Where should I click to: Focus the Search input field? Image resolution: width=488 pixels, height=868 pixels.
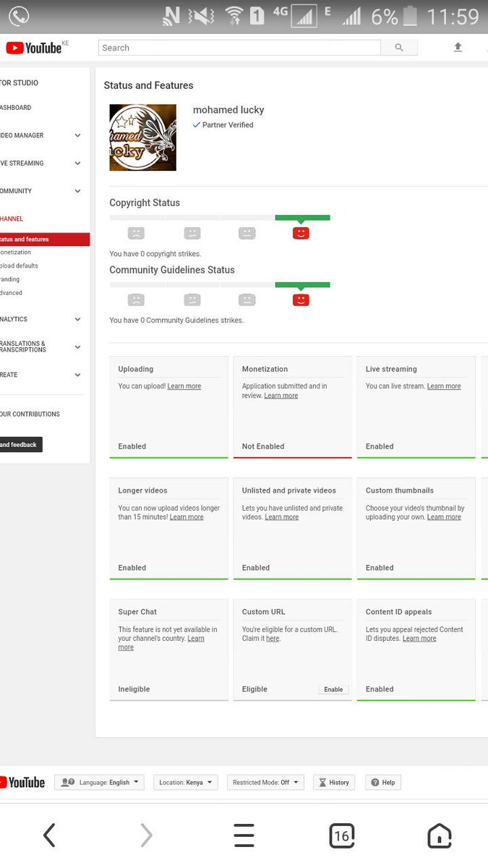[239, 48]
